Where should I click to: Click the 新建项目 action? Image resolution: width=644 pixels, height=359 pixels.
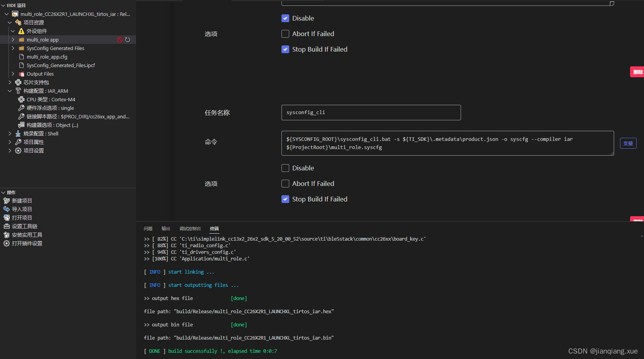click(22, 201)
